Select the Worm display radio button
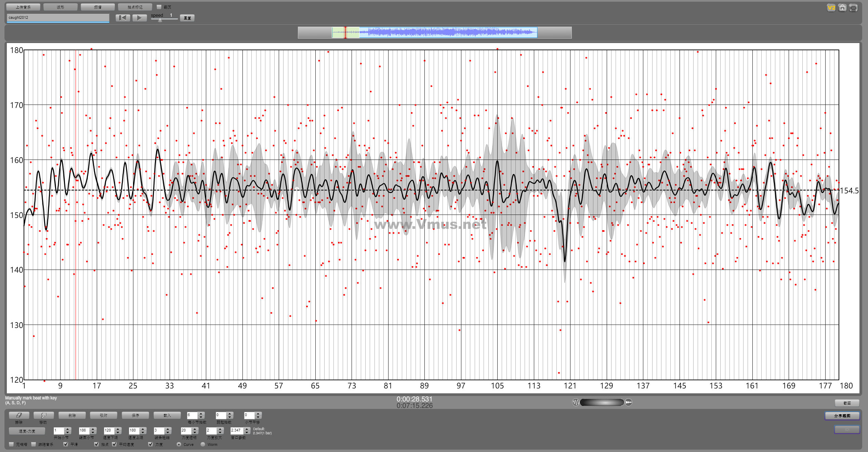 click(x=203, y=444)
